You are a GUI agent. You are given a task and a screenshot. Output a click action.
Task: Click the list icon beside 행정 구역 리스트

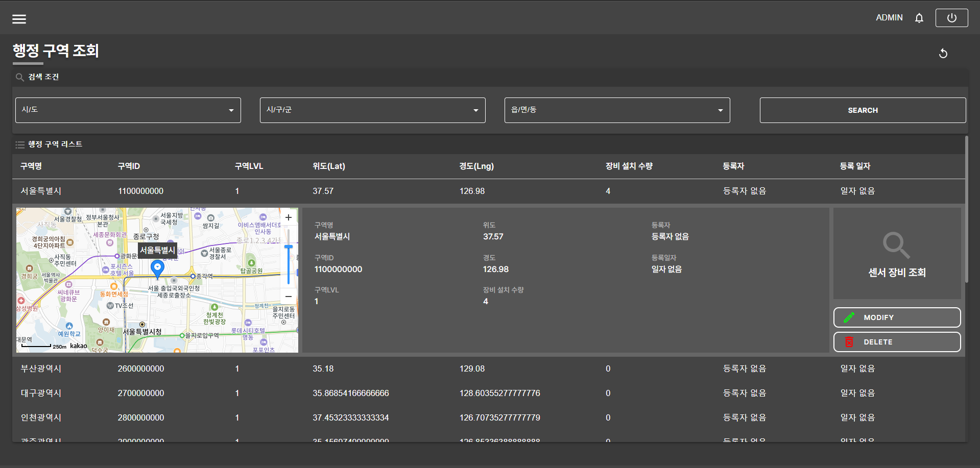pos(20,144)
